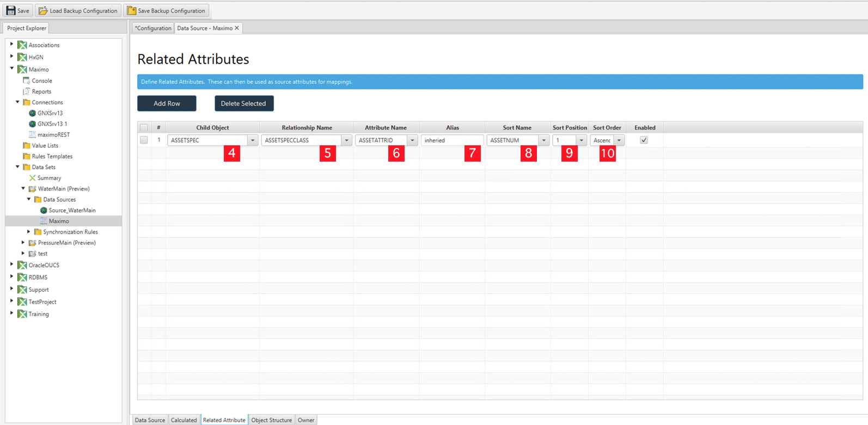Click the Rules Templates folder icon
Viewport: 868px width, 425px height.
point(26,156)
